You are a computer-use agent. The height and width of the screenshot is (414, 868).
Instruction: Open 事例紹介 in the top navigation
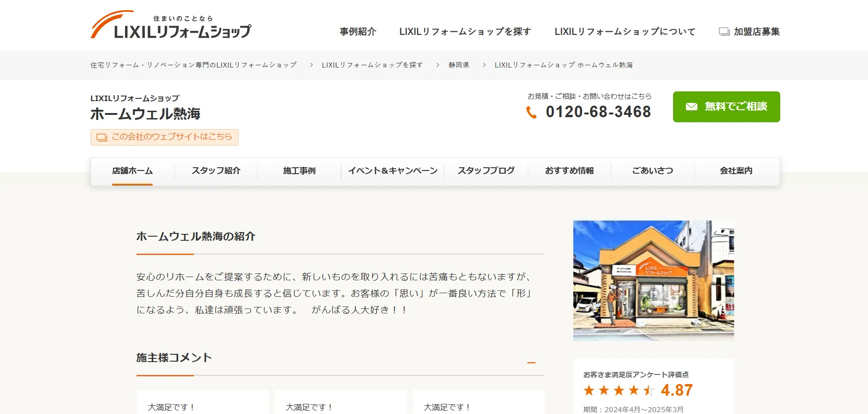(x=358, y=32)
